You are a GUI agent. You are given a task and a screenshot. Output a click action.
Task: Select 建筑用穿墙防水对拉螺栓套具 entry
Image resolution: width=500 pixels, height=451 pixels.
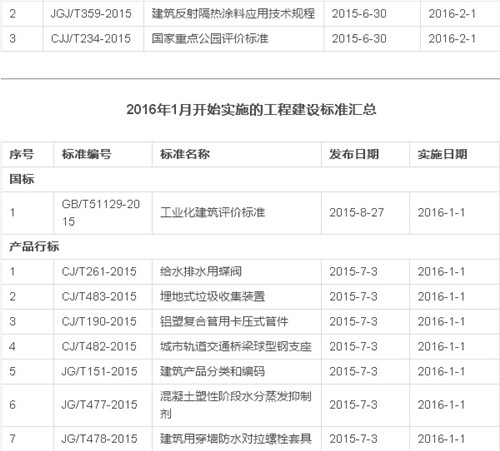[x=236, y=439]
